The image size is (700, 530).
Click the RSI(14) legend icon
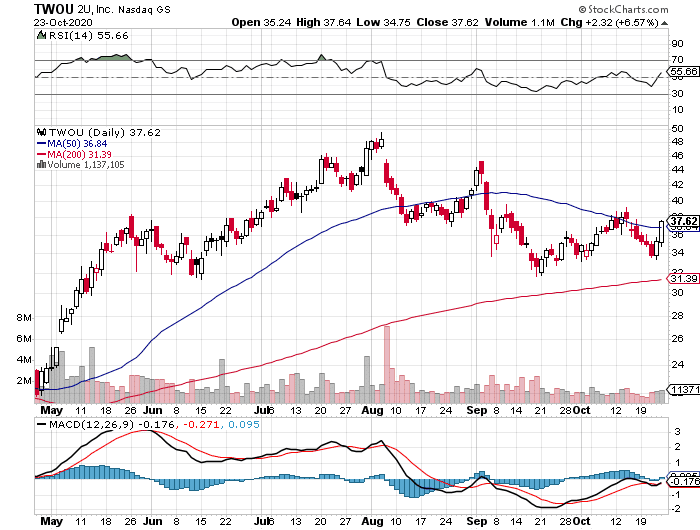click(41, 35)
